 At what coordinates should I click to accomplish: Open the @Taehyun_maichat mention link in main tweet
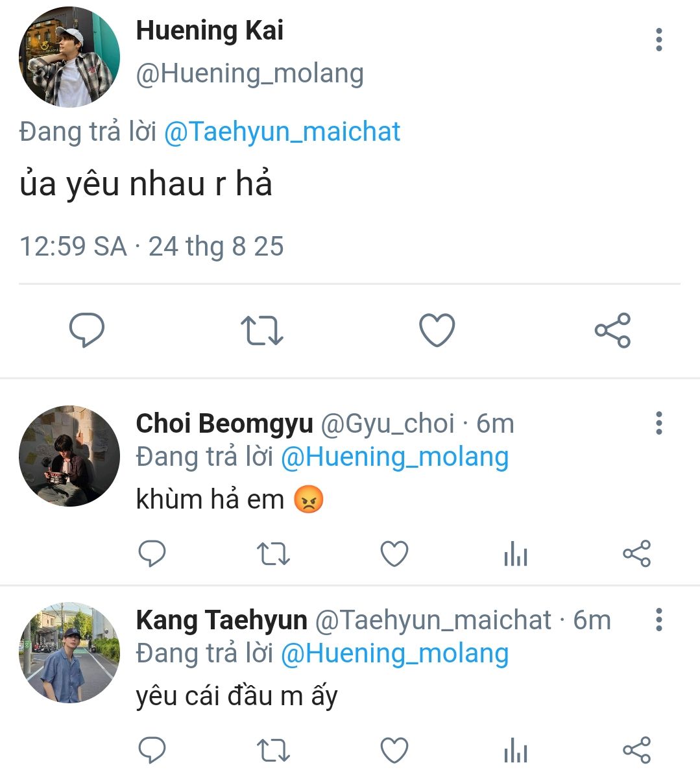click(x=282, y=132)
